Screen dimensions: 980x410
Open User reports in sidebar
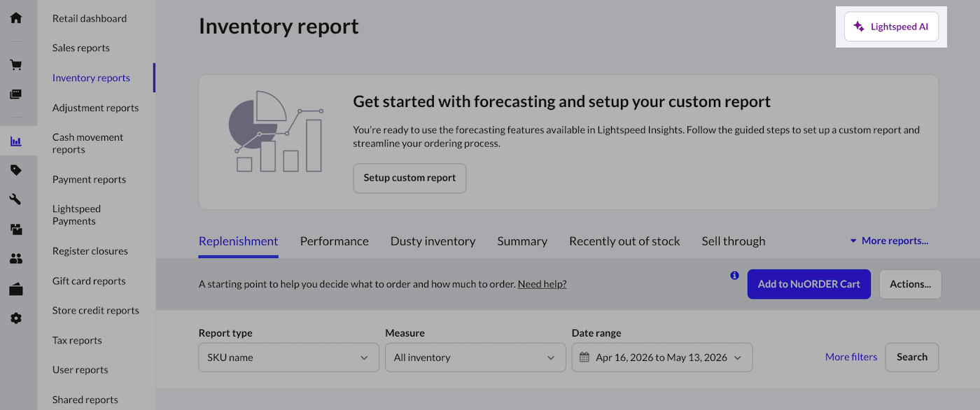pyautogui.click(x=80, y=369)
